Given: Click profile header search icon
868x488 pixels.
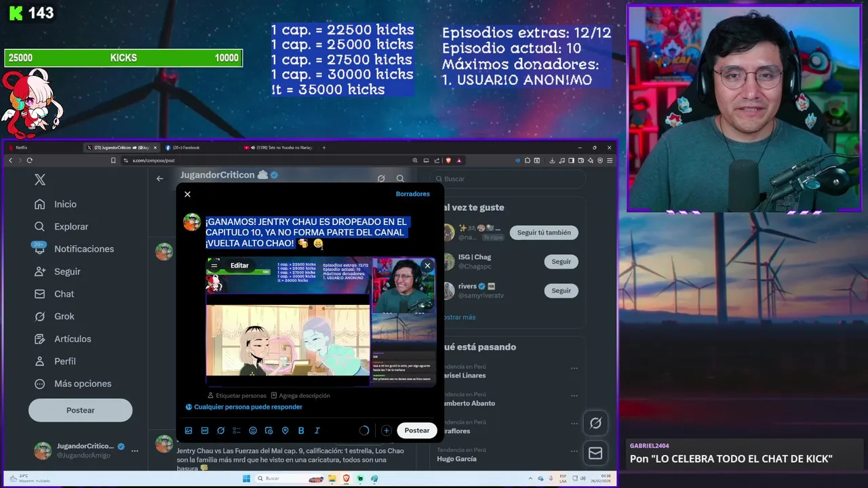Looking at the screenshot, I should click(400, 178).
